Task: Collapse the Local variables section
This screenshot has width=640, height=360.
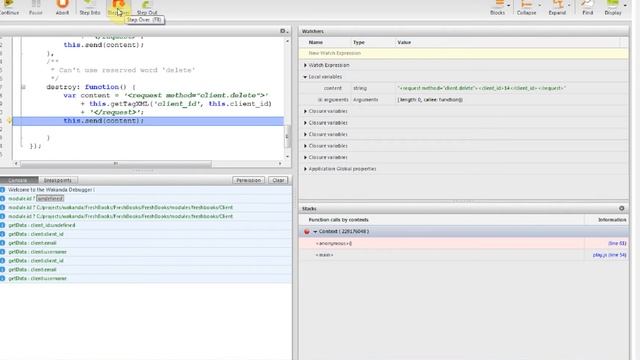Action: [305, 77]
